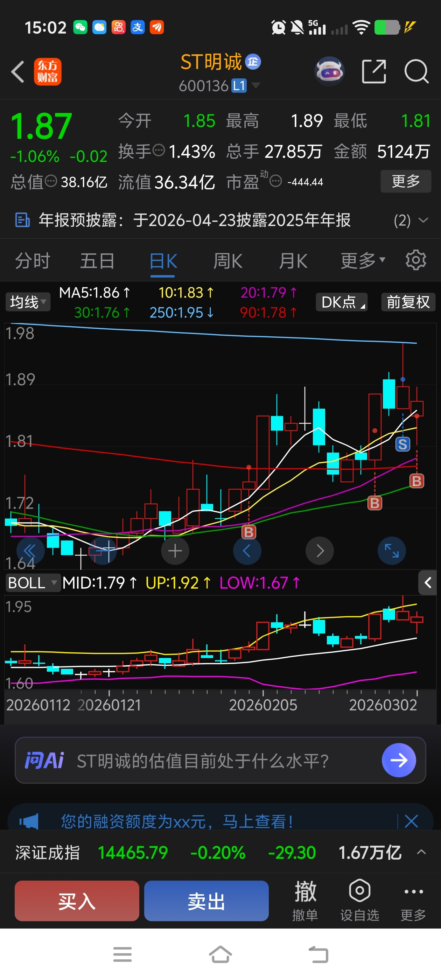Image resolution: width=441 pixels, height=980 pixels.
Task: Tap the MA5:1.86 value label
Action: (94, 293)
